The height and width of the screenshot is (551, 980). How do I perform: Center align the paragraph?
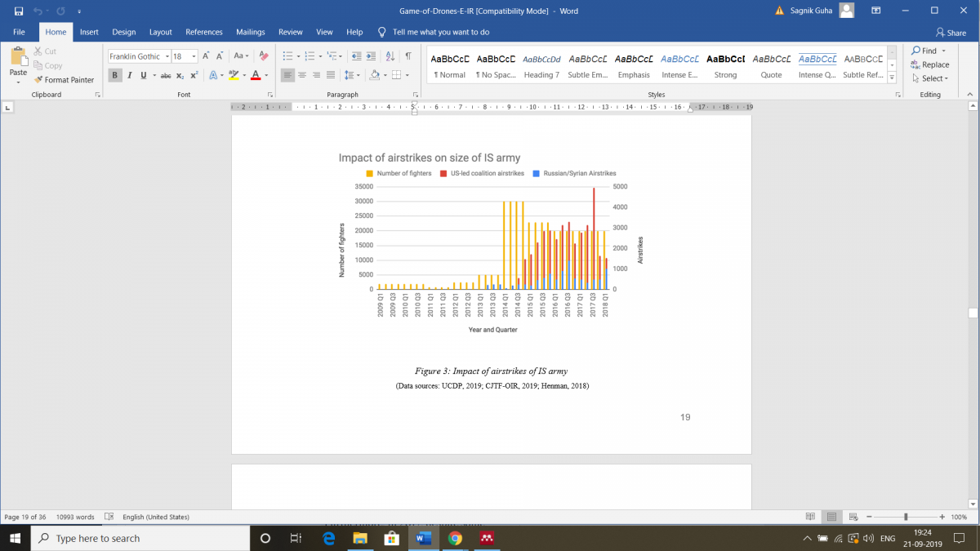302,75
